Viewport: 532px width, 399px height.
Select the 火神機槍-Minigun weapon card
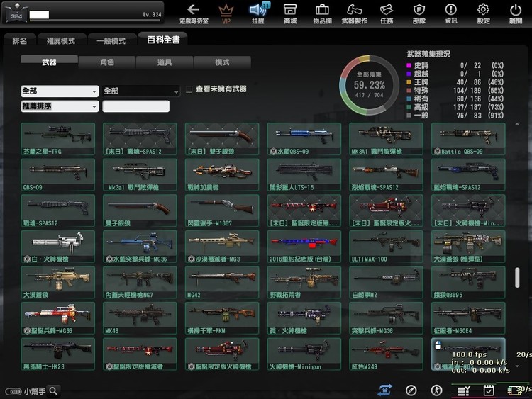click(304, 354)
